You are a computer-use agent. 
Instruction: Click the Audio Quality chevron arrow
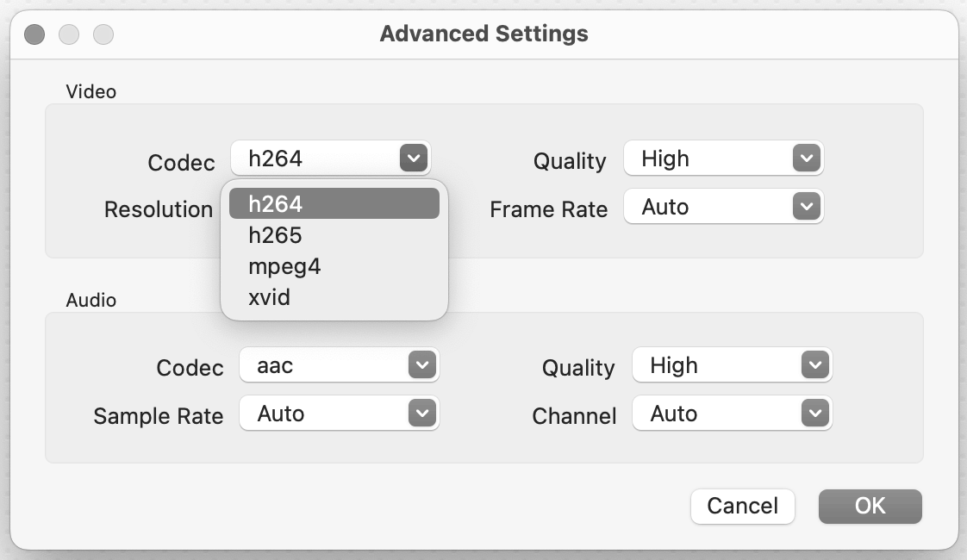[814, 365]
